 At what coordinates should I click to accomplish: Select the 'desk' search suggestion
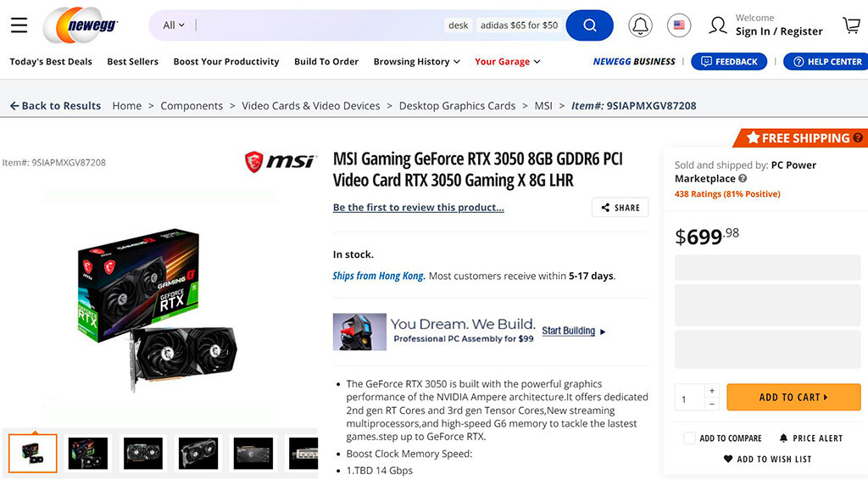pyautogui.click(x=459, y=25)
